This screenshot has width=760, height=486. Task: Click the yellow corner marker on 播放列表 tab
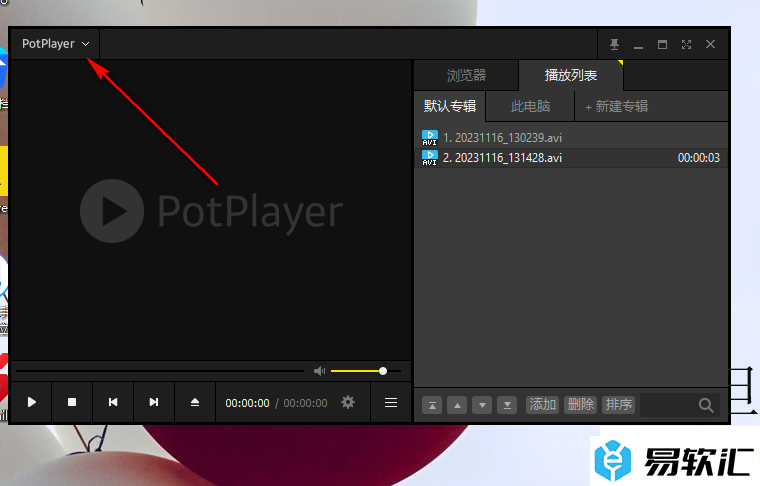pos(620,63)
